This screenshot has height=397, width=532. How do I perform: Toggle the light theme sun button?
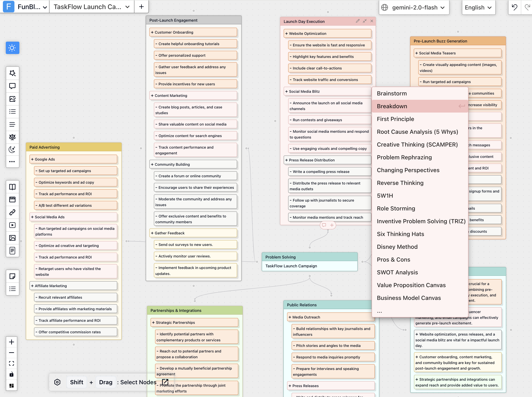pyautogui.click(x=12, y=48)
